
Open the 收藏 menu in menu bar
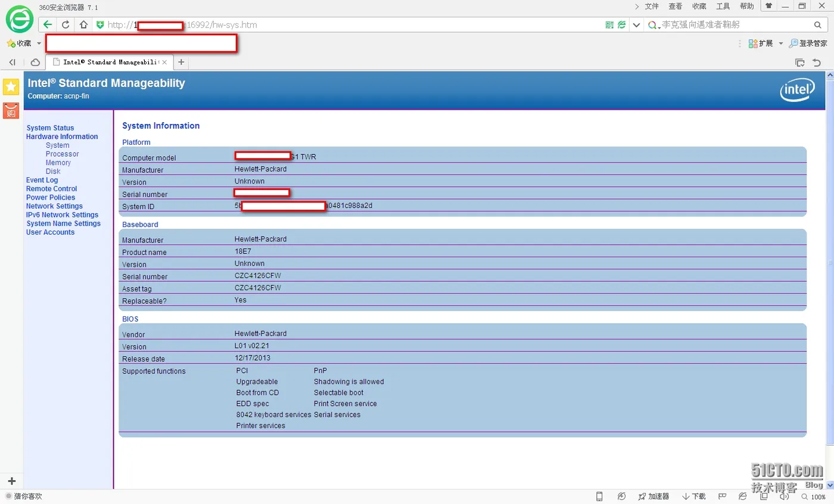tap(699, 7)
